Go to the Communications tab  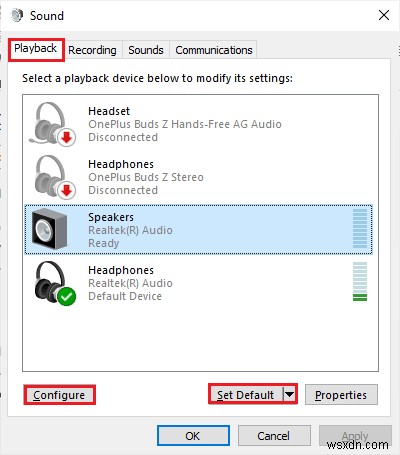pos(214,50)
